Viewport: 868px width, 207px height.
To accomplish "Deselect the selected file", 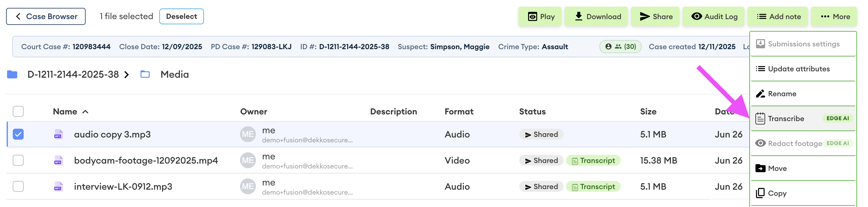I will pos(181,16).
